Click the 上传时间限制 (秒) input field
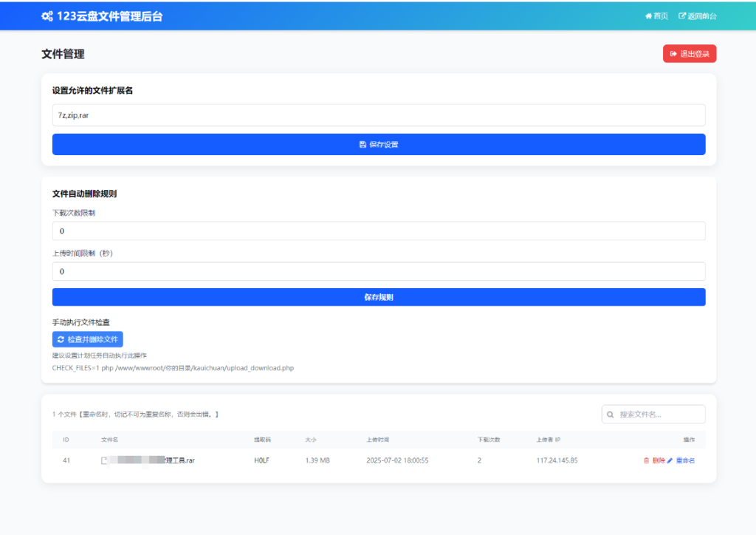The width and height of the screenshot is (756, 535). point(378,271)
